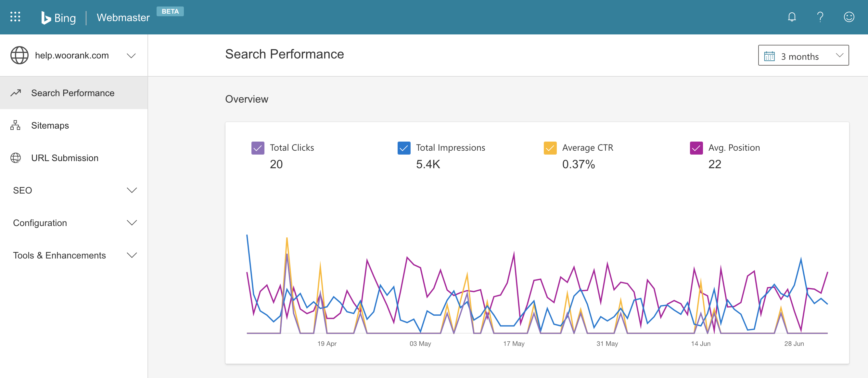
Task: Click the Bing logo
Action: point(58,17)
